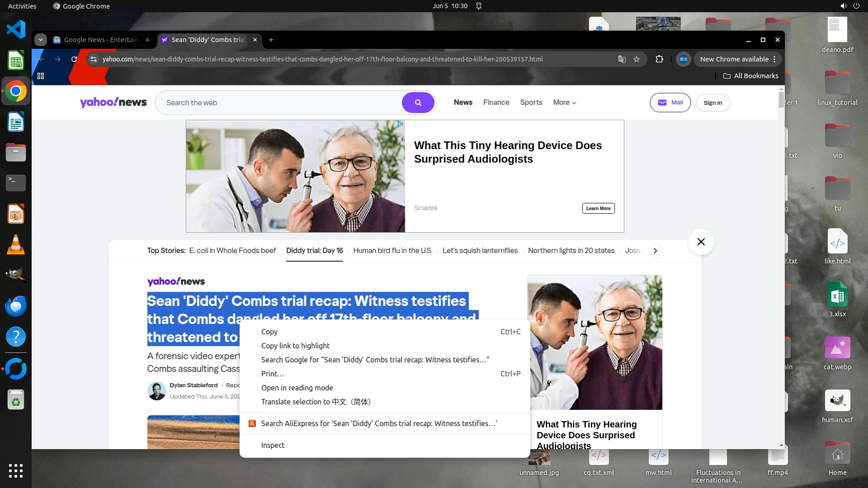
Task: Switch to Google News Entertainment tab
Action: (100, 40)
